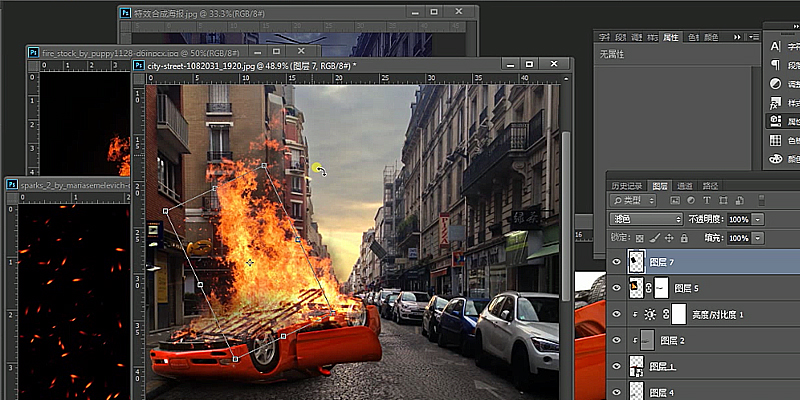
Task: Toggle the layer filter on/off switch
Action: 761,200
